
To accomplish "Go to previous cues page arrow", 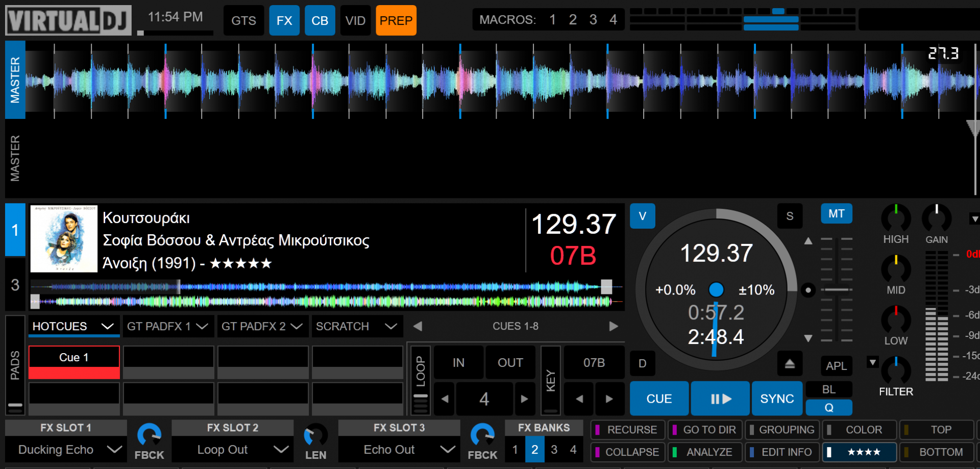I will [x=418, y=326].
